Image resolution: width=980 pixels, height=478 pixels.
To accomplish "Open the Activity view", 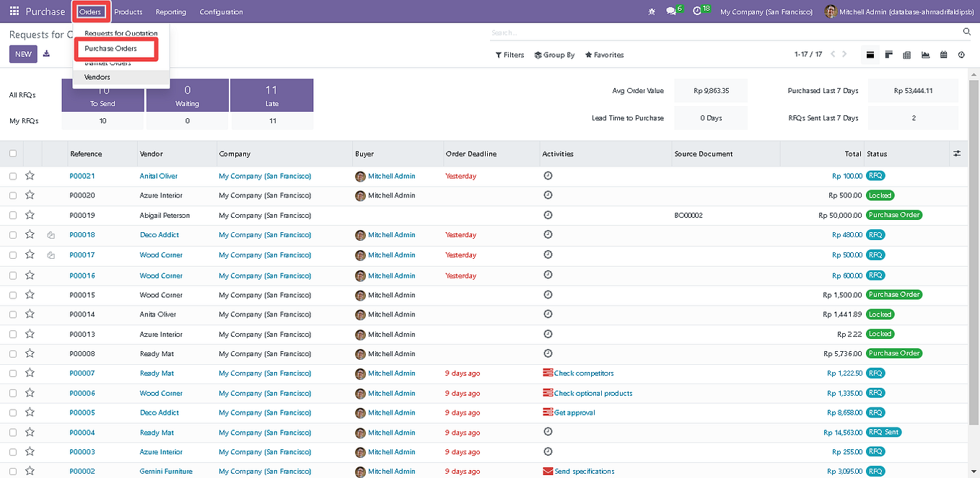I will [961, 54].
